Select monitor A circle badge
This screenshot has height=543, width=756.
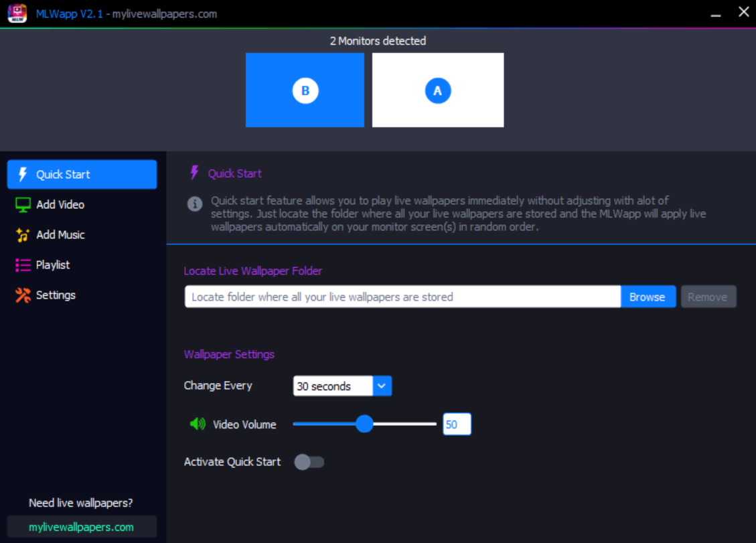(438, 90)
